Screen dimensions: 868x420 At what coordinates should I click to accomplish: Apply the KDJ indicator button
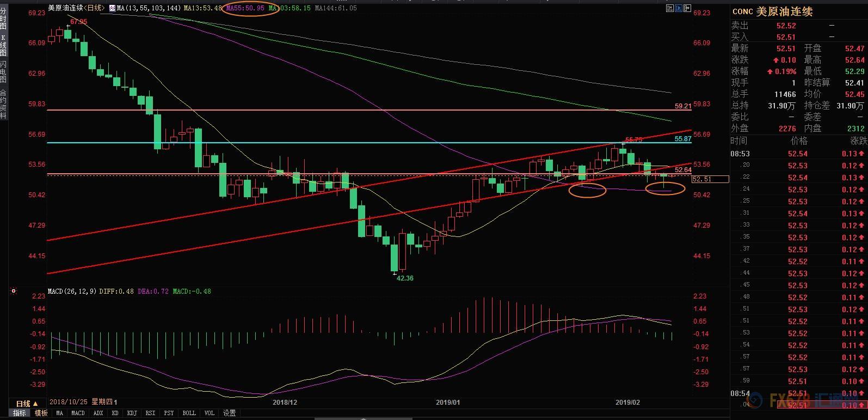[132, 413]
